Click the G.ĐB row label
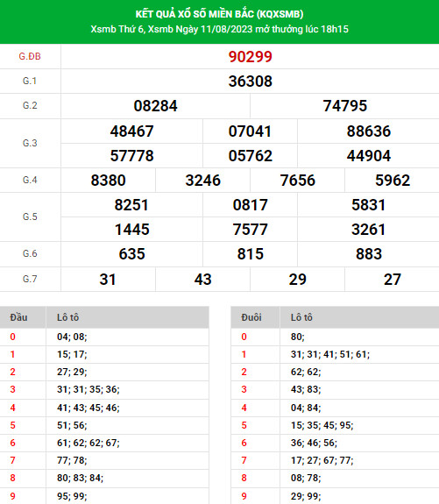Image resolution: width=439 pixels, height=504 pixels. point(30,57)
